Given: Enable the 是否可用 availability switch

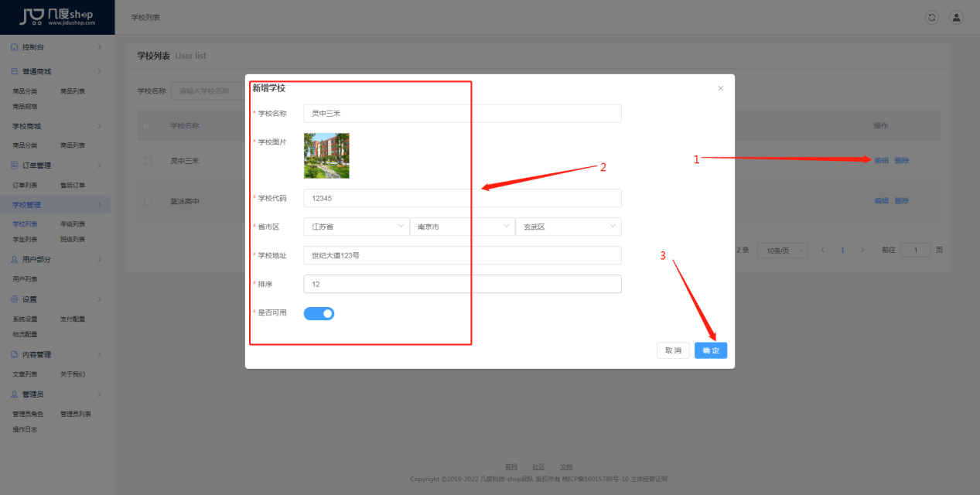Looking at the screenshot, I should (319, 313).
